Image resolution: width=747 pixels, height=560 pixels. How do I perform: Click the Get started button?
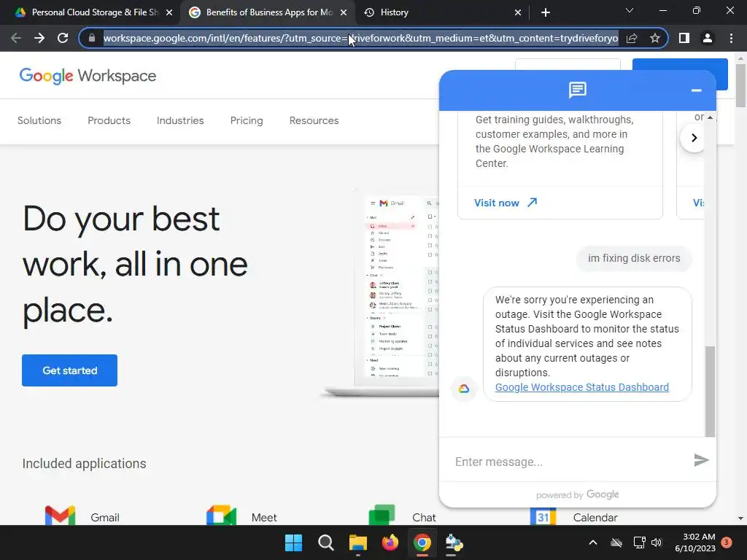(x=69, y=370)
